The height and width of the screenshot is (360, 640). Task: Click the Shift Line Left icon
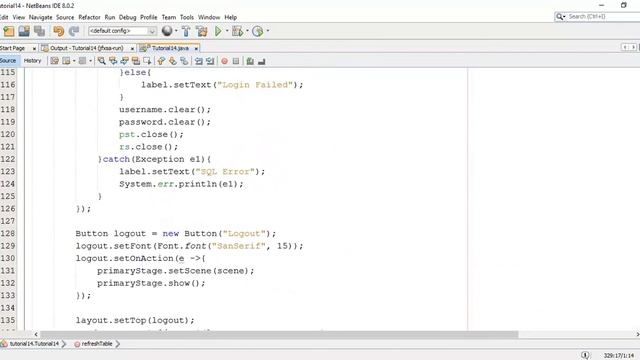(x=199, y=61)
